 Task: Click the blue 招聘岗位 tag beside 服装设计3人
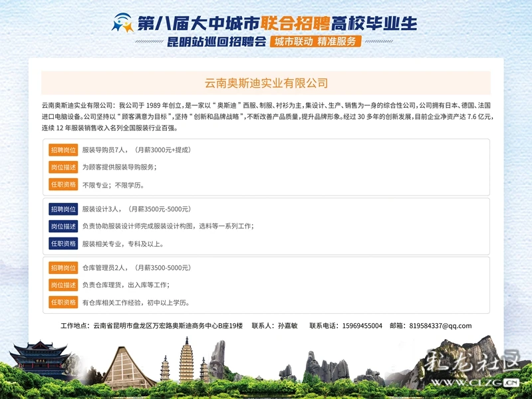pos(63,209)
